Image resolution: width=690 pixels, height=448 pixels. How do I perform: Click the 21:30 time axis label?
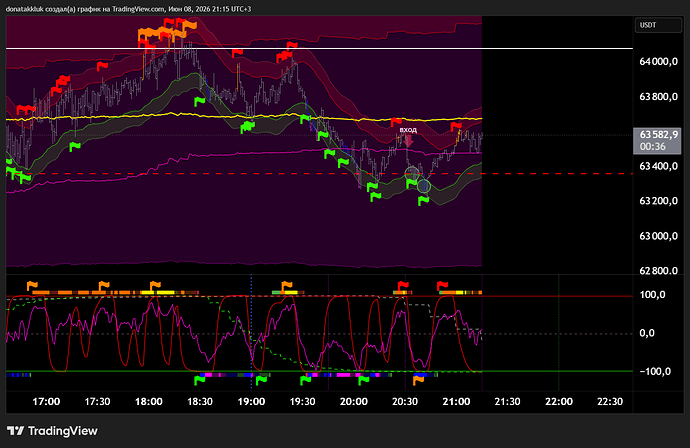(507, 401)
